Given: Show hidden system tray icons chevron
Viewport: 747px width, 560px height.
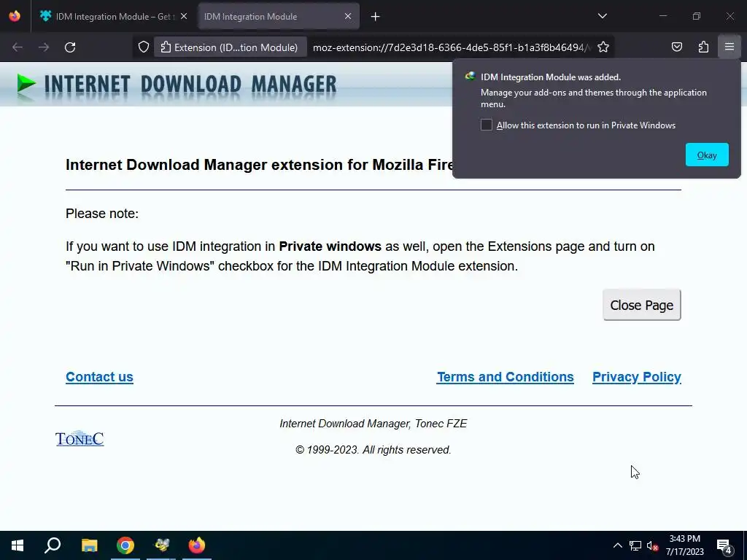Looking at the screenshot, I should (617, 545).
